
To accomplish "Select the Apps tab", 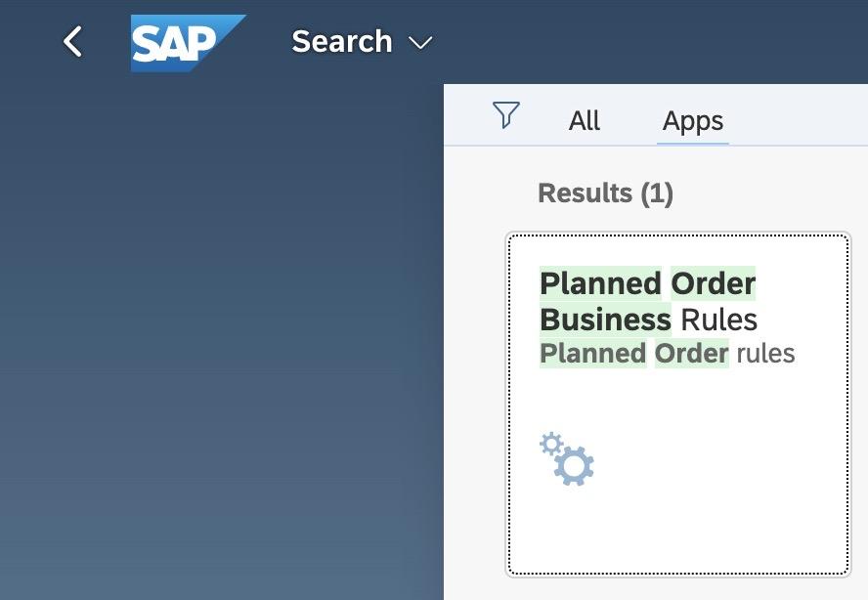I will [693, 121].
